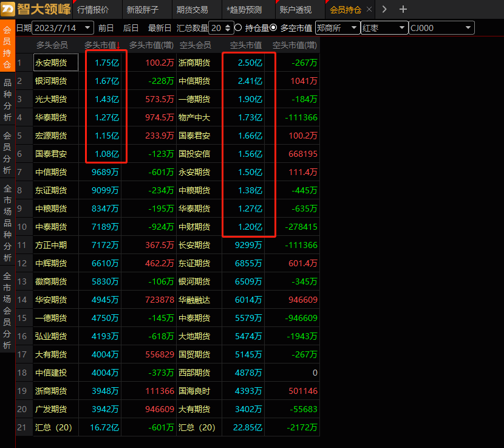Image resolution: width=504 pixels, height=448 pixels.
Task: Click 974.5万 long value change cell
Action: tap(149, 117)
